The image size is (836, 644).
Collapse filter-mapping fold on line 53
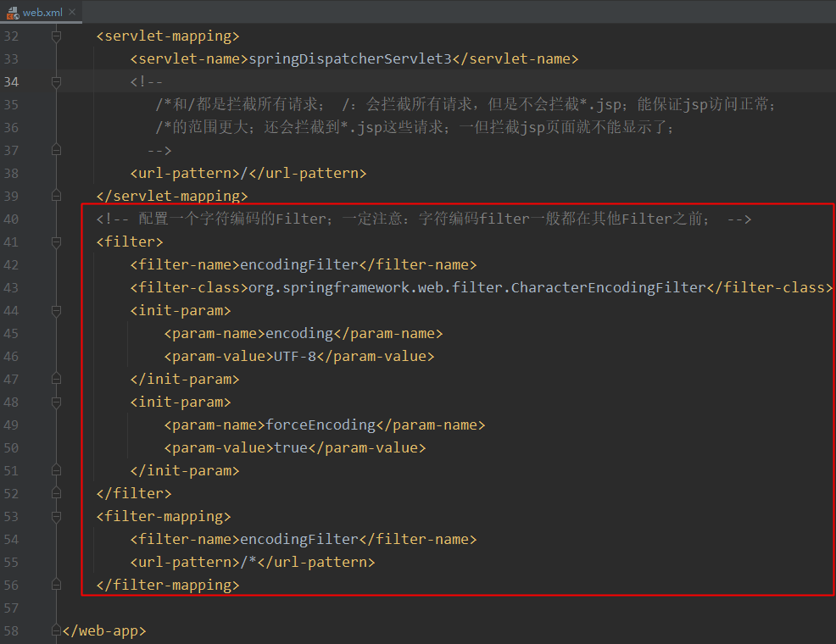56,517
